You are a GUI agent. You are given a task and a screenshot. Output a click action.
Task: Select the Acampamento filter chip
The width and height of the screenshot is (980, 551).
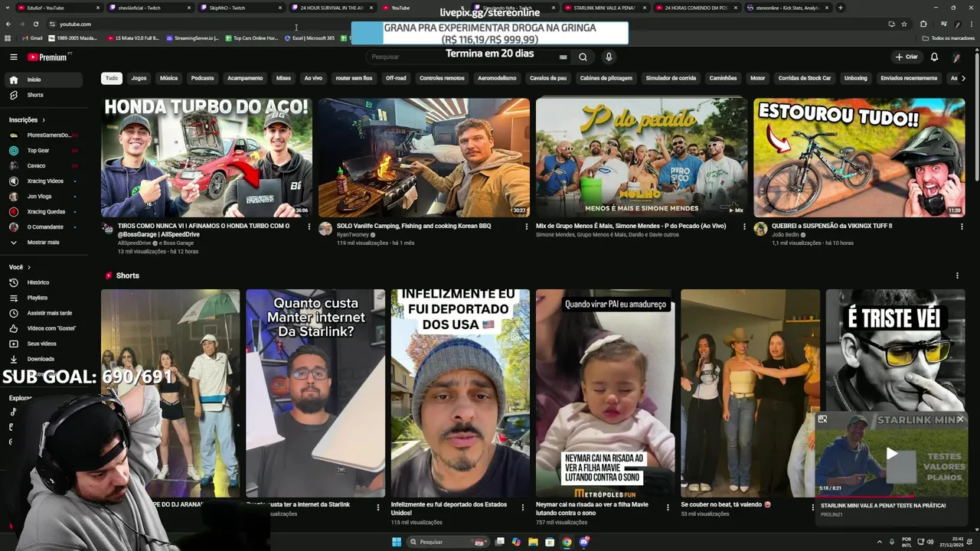(x=245, y=78)
